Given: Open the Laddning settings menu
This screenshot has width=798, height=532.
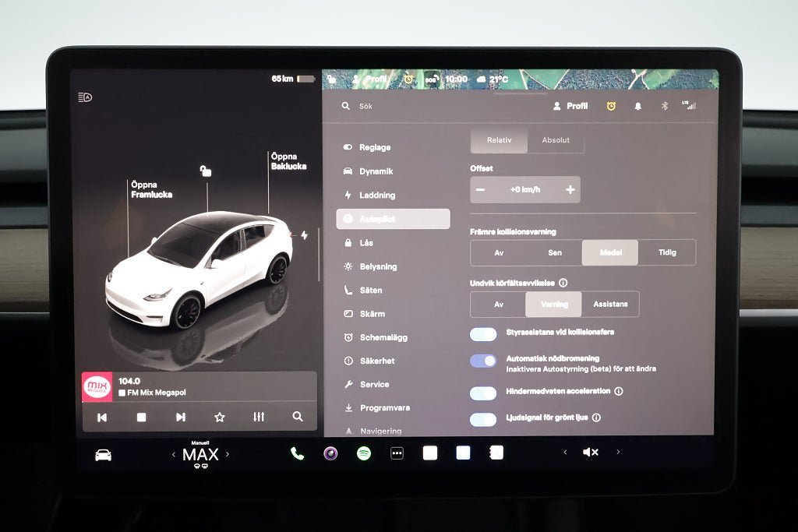Looking at the screenshot, I should click(x=377, y=195).
